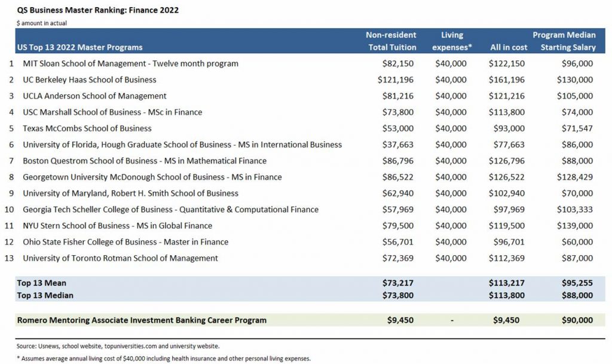
Task: Click 'University of Toronto Rotman School of Management'
Action: 120,258
